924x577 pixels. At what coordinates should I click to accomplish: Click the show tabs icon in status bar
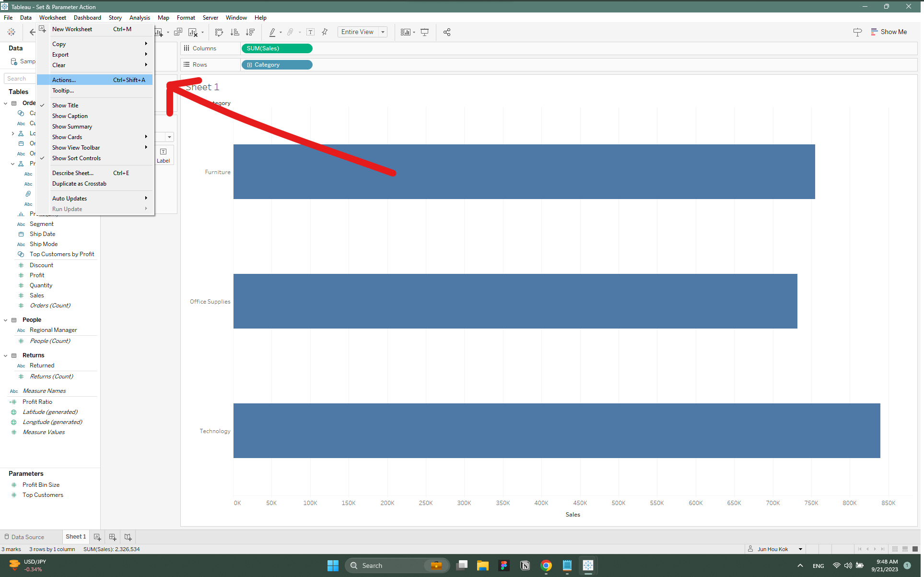[x=915, y=549]
